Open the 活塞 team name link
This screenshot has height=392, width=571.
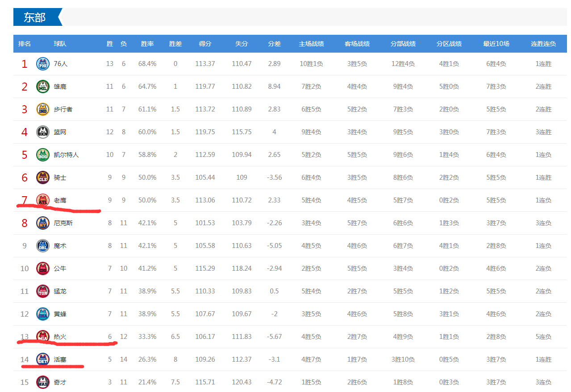60,359
